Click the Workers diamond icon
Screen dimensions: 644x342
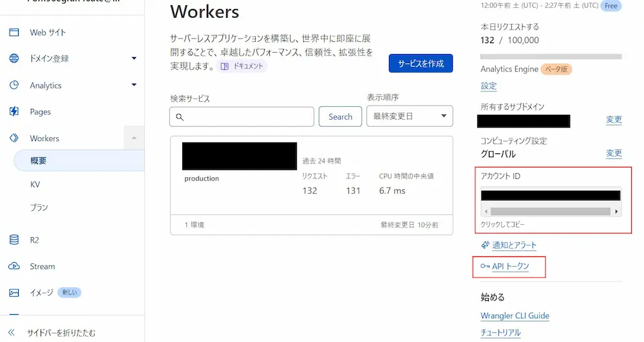[14, 138]
